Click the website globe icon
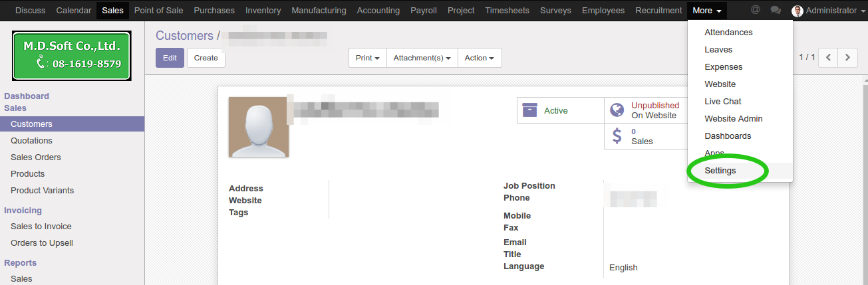 pos(617,110)
